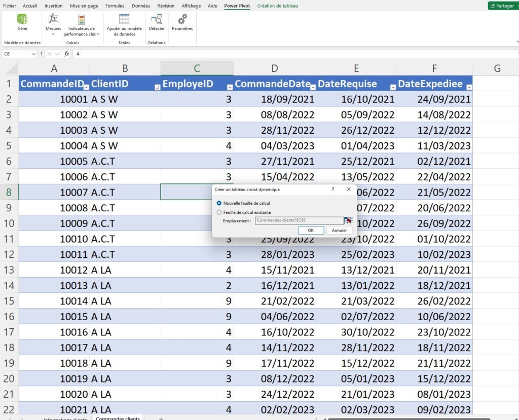Open the CommandeID filter dropdown
519x420 pixels.
point(86,87)
